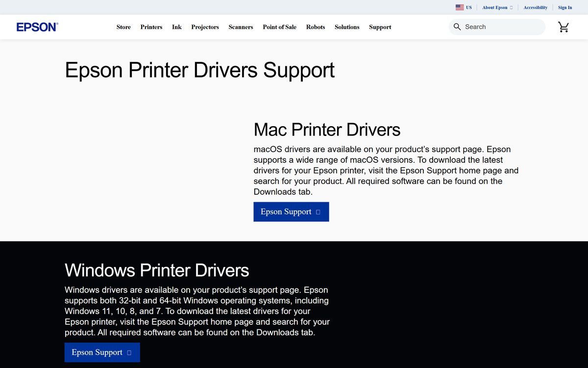
Task: Click Epson Support button under Windows Printer Drivers
Action: coord(102,352)
